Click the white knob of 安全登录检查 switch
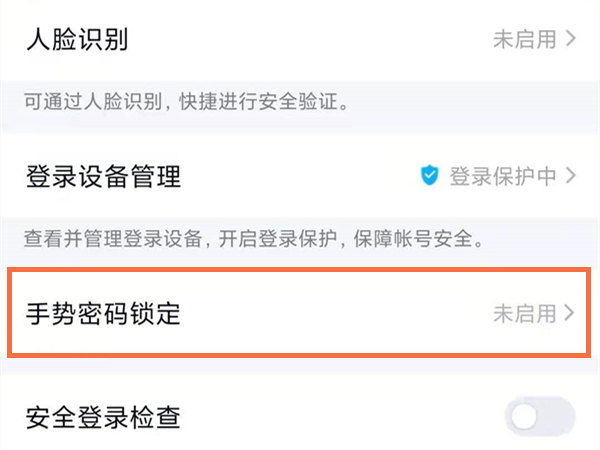This screenshot has width=600, height=450. (525, 417)
